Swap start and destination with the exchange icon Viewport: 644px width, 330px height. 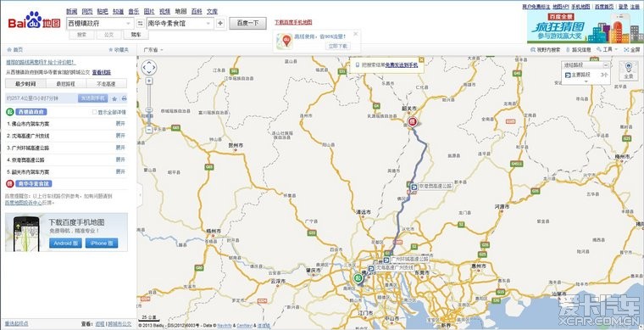(140, 24)
